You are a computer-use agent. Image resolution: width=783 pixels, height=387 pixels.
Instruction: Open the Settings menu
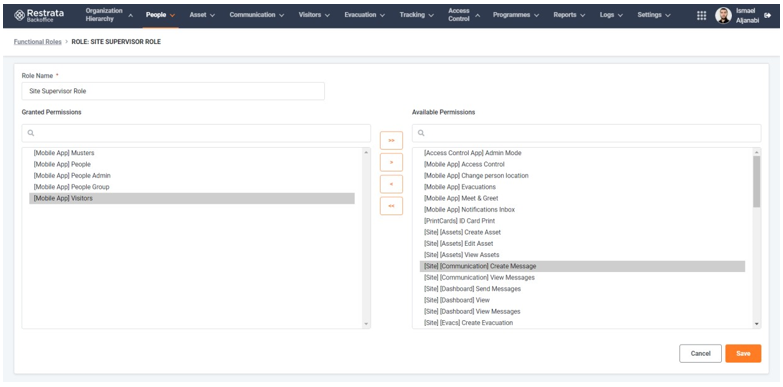pyautogui.click(x=654, y=15)
